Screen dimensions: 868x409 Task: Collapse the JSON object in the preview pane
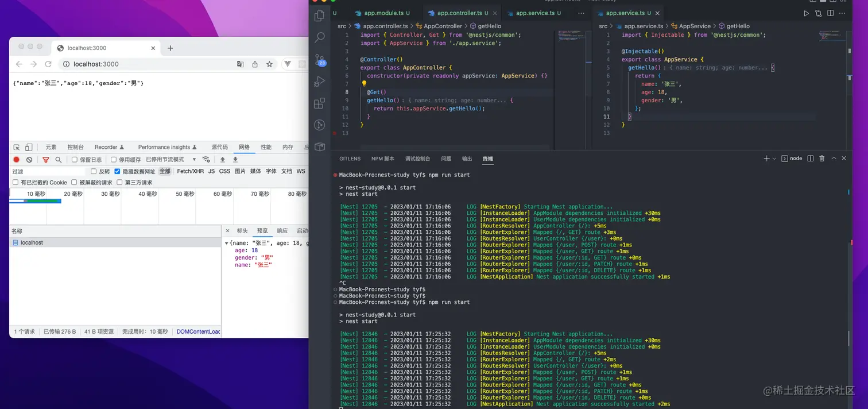[x=227, y=244]
